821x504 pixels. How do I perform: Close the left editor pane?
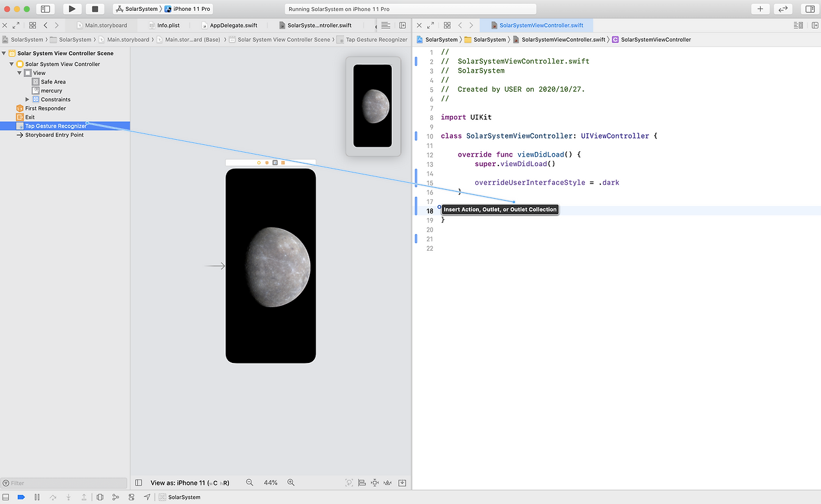click(4, 26)
